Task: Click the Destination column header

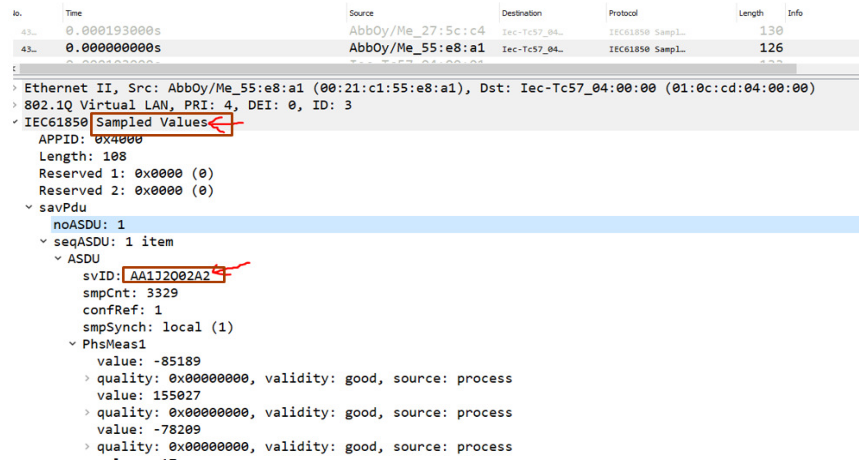Action: (522, 13)
